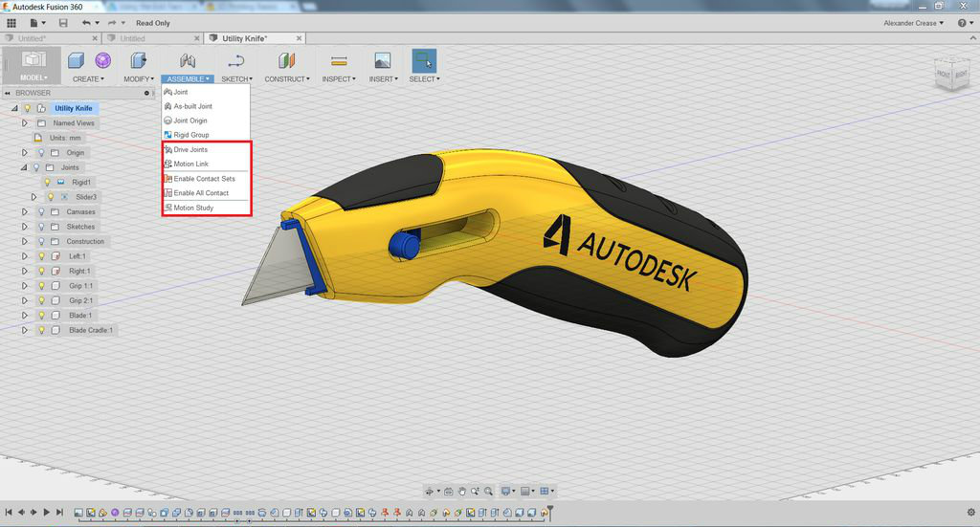The height and width of the screenshot is (527, 980).
Task: Click the Look At icon in navigation bar
Action: 449,492
